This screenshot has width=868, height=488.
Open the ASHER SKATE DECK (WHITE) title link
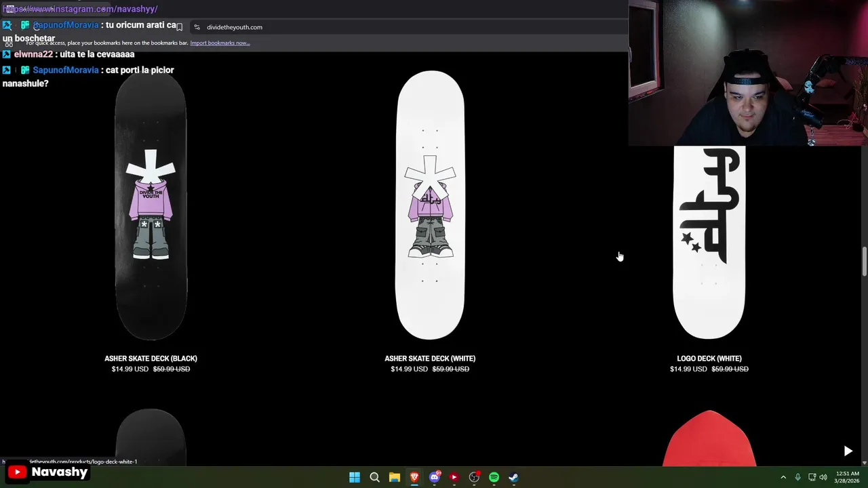click(430, 359)
